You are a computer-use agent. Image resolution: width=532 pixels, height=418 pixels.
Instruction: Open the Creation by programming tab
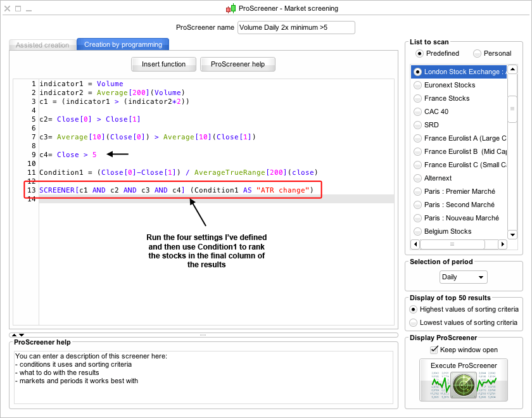[x=123, y=44]
